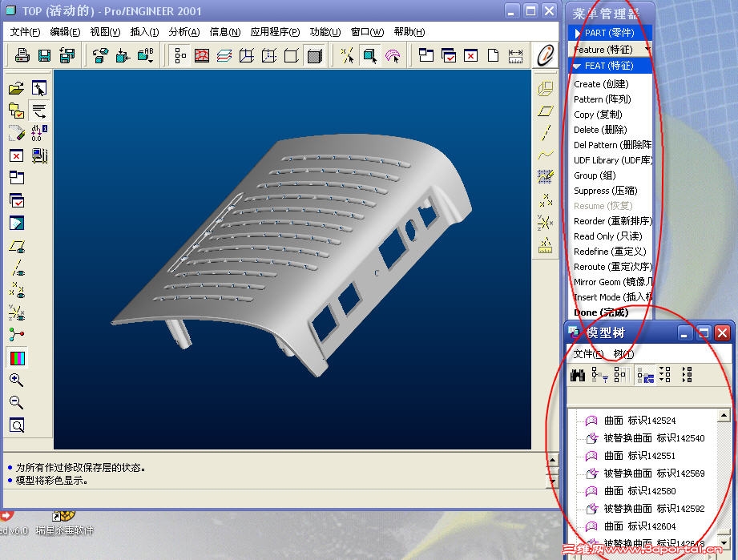This screenshot has width=738, height=560.
Task: Open the 树(T) menu in model tree window
Action: click(623, 354)
